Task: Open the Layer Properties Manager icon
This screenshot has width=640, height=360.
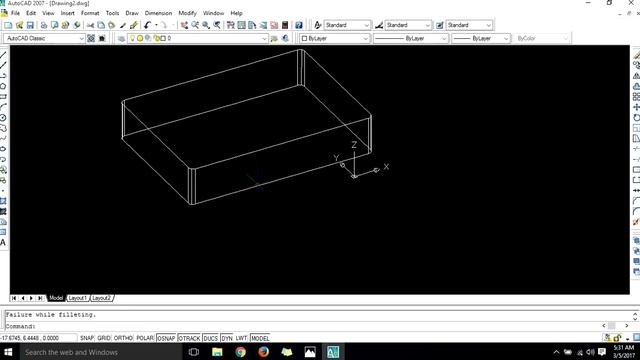Action: click(x=121, y=38)
